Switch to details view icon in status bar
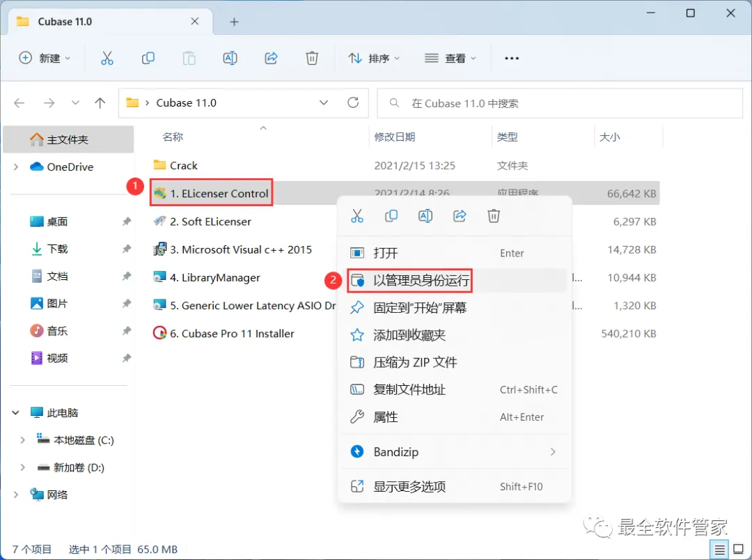The image size is (752, 560). tap(719, 549)
